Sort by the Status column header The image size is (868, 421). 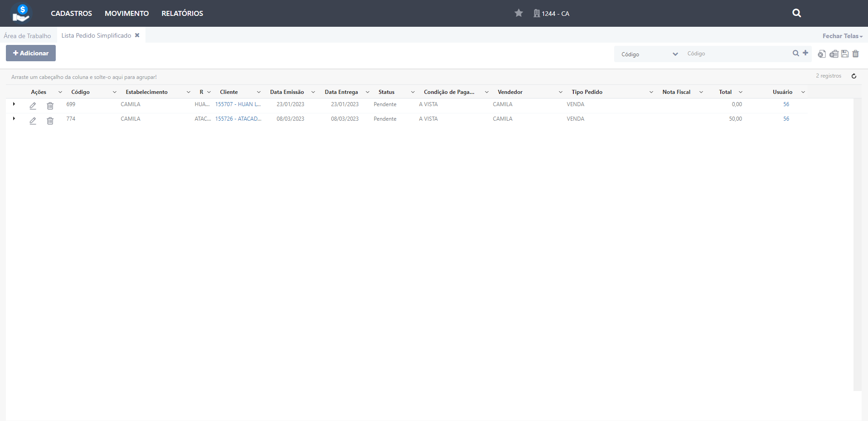pyautogui.click(x=386, y=92)
